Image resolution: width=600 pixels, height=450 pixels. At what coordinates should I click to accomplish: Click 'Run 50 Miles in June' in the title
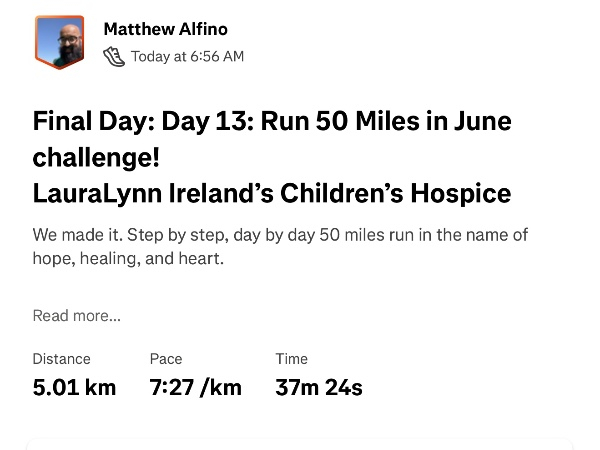tap(386, 121)
